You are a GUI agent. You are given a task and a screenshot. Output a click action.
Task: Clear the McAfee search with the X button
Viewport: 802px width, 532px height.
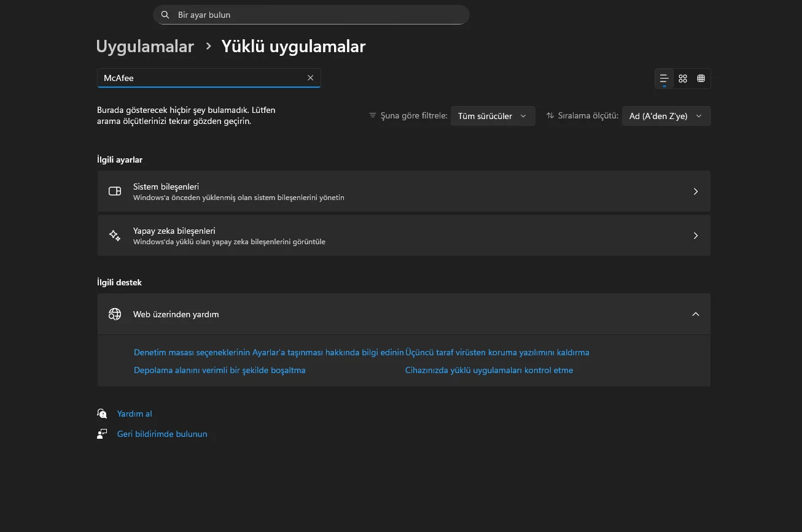(x=310, y=77)
